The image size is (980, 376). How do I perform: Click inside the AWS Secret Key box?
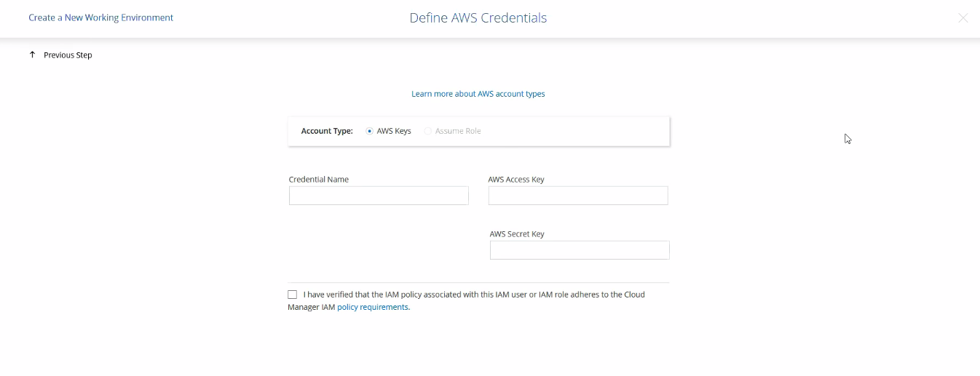580,250
